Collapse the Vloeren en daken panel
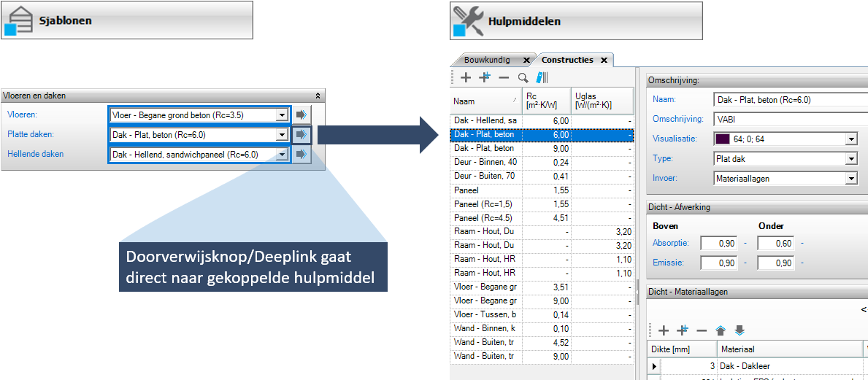868x380 pixels. coord(318,96)
